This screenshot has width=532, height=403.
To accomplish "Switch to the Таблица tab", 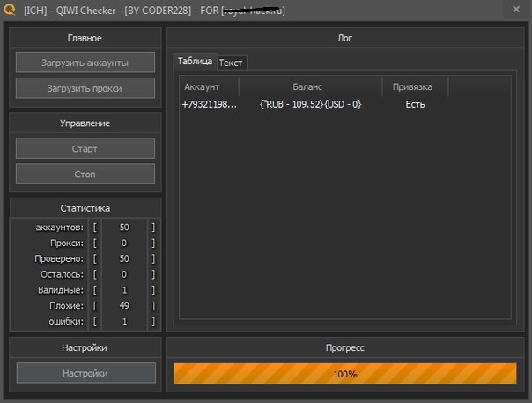I will pos(195,62).
